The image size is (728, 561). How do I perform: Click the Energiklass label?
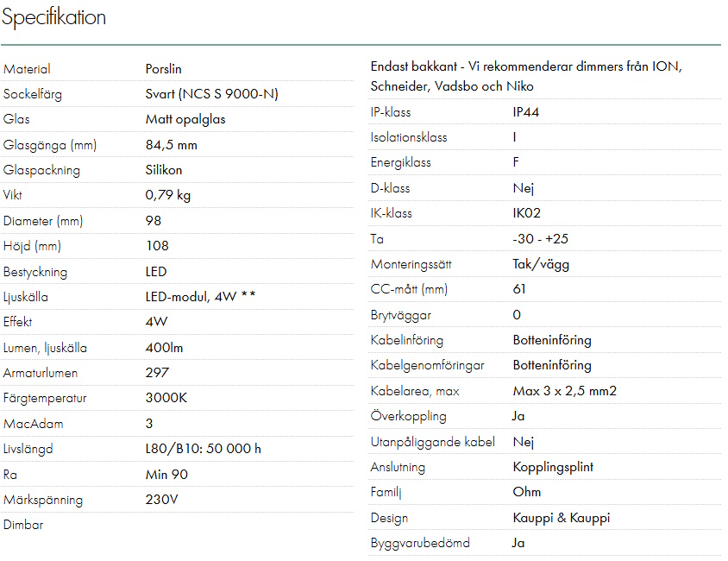(x=400, y=162)
